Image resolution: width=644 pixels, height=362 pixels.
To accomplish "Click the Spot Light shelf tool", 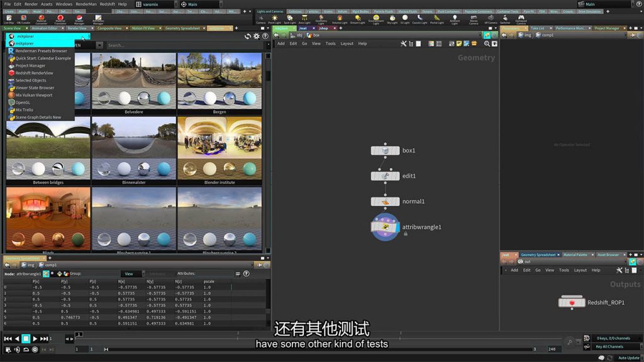I will (x=289, y=19).
